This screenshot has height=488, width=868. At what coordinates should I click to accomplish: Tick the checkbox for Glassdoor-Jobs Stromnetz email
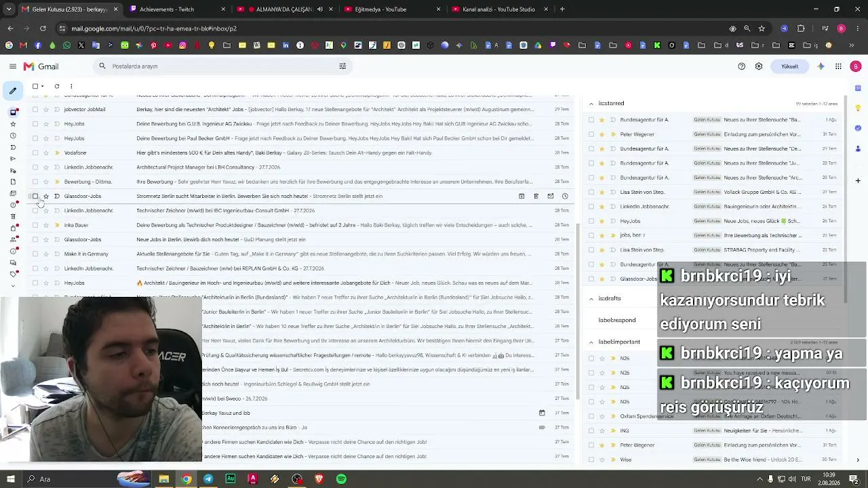[35, 197]
